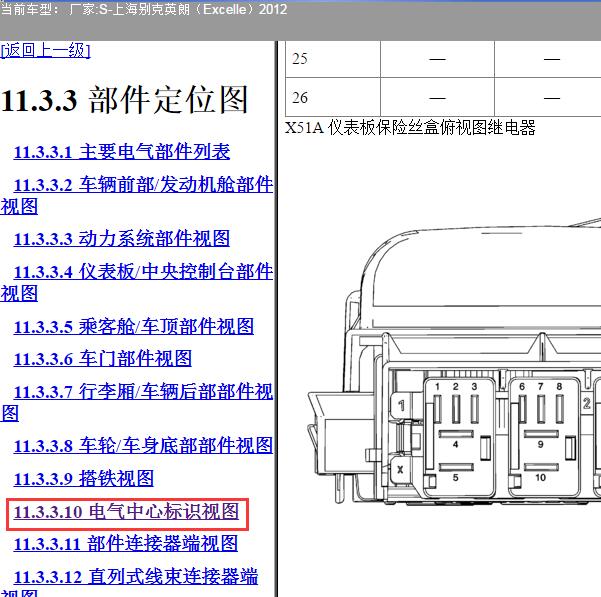Click relay terminal 4 in the diagram
Viewport: 601px width, 597px height.
[455, 444]
